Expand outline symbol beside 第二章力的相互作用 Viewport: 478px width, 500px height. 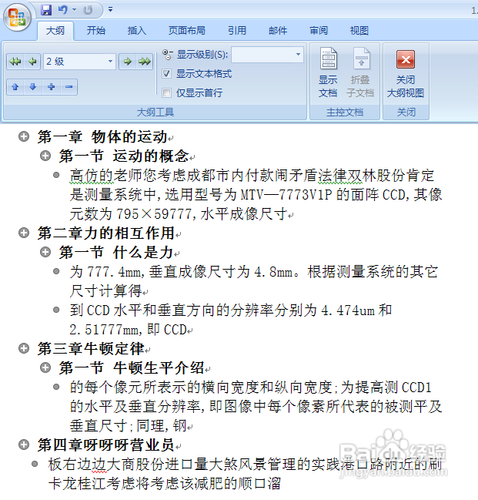tap(24, 233)
